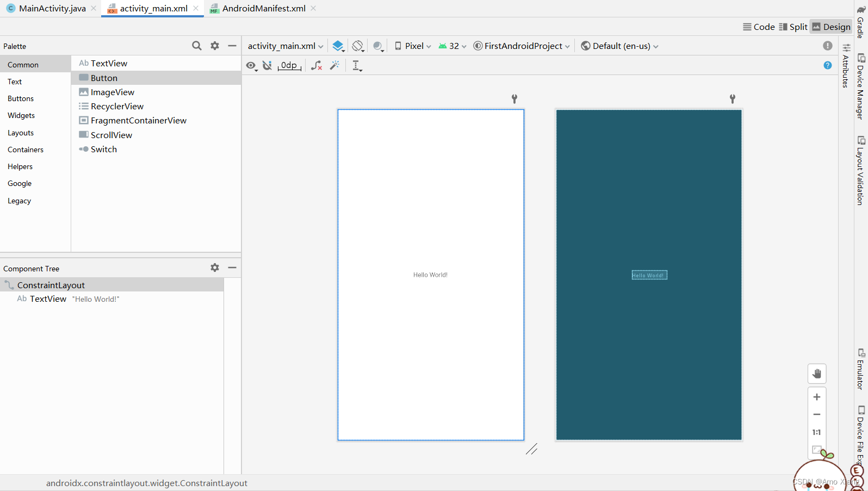Image resolution: width=868 pixels, height=491 pixels.
Task: Switch to Split view mode
Action: tap(793, 27)
